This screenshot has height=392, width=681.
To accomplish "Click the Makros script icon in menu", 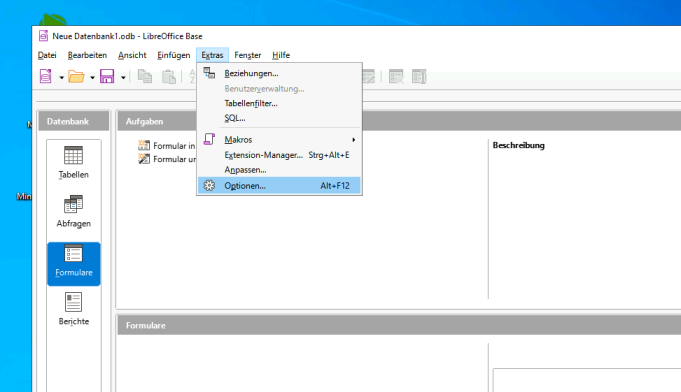I will point(209,139).
